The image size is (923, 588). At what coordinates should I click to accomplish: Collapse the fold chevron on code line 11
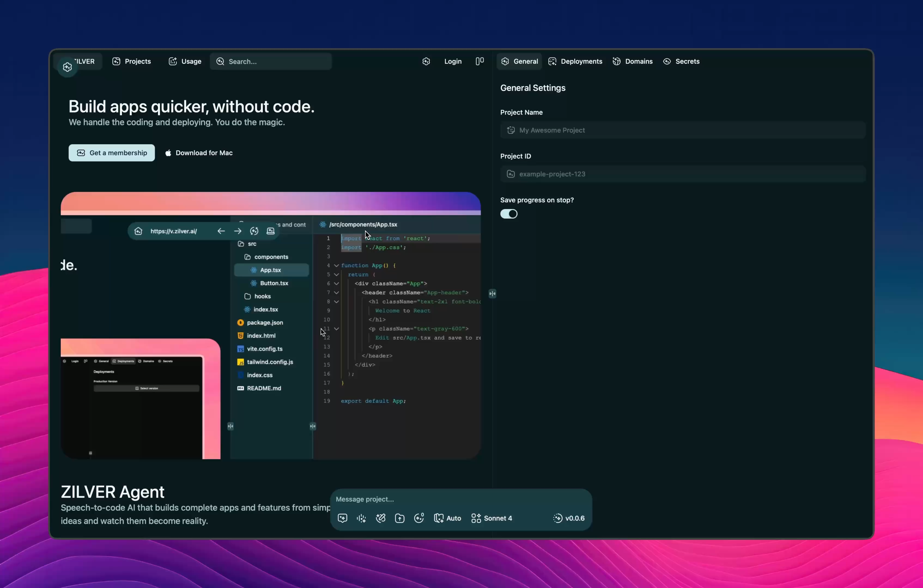[336, 329]
